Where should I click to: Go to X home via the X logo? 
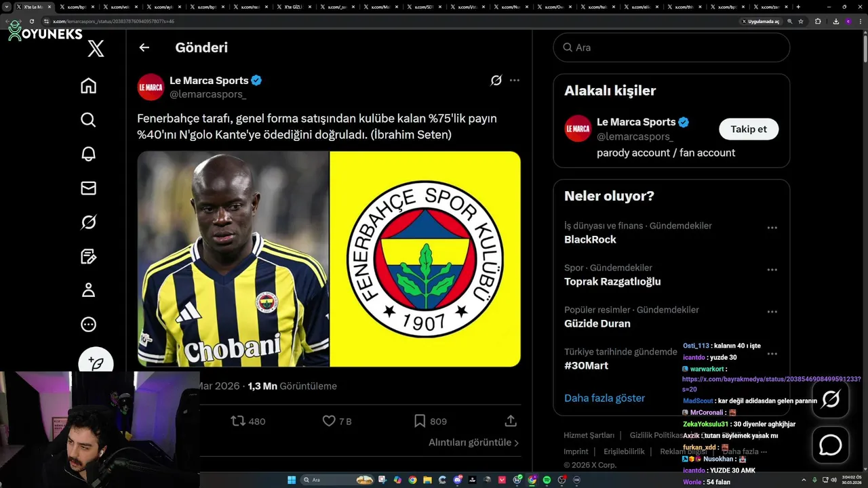pyautogui.click(x=96, y=48)
